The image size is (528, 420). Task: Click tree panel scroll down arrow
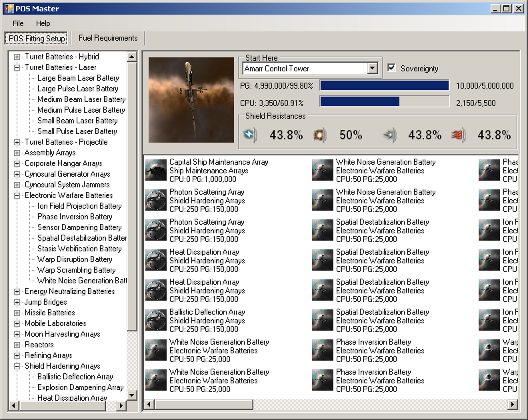tap(131, 395)
